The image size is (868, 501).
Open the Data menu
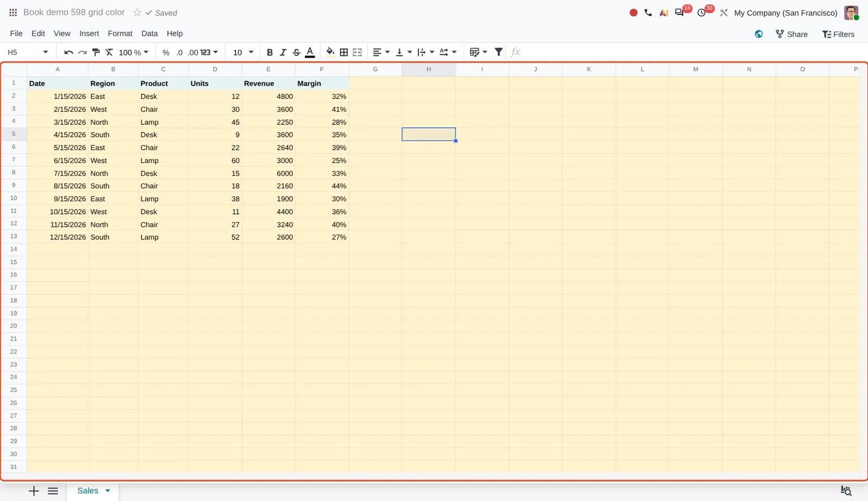pyautogui.click(x=149, y=33)
